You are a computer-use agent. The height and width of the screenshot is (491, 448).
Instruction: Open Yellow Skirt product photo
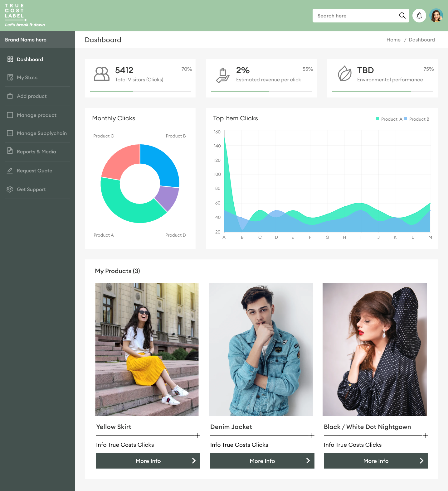(147, 349)
